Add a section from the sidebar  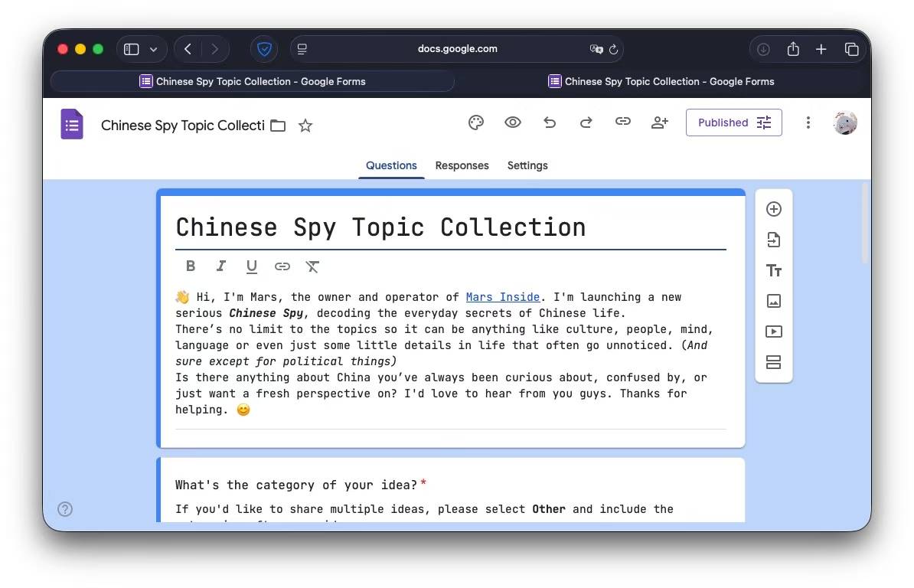(774, 362)
